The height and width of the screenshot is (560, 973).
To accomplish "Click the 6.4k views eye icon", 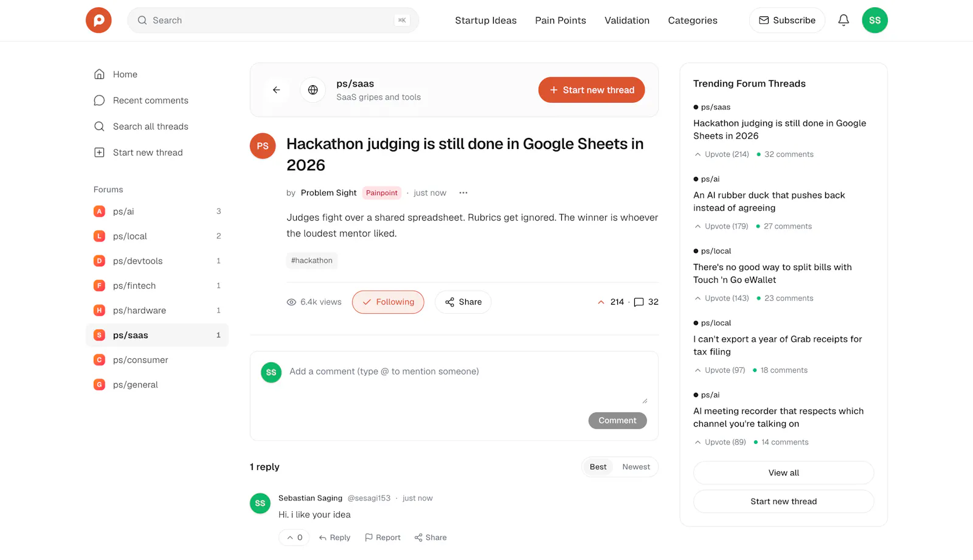I will coord(291,302).
